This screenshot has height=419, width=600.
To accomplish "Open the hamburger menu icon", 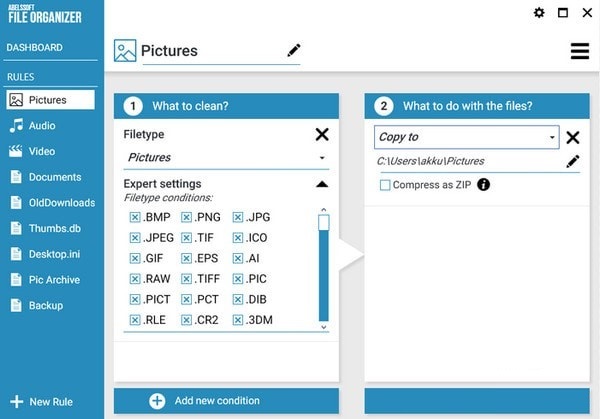I will [x=580, y=51].
